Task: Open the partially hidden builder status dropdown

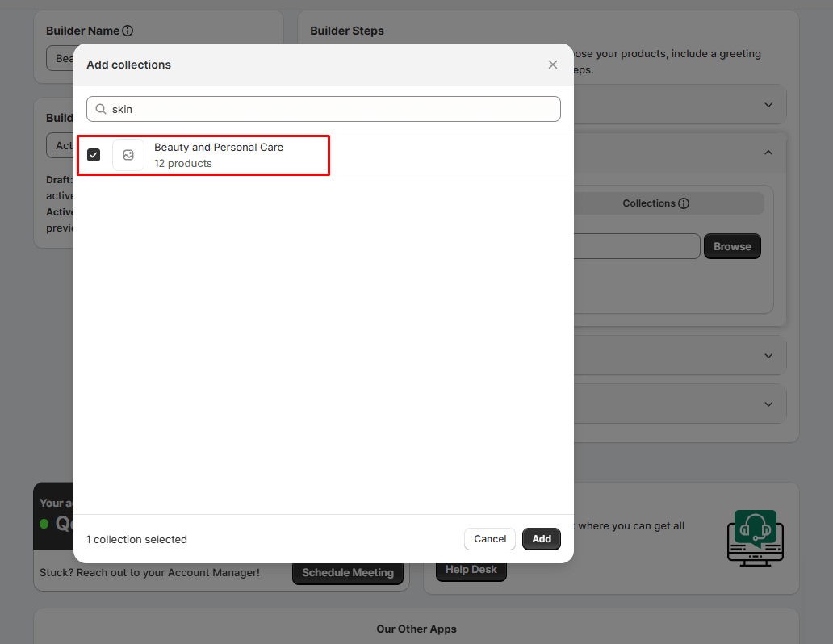Action: (60, 146)
